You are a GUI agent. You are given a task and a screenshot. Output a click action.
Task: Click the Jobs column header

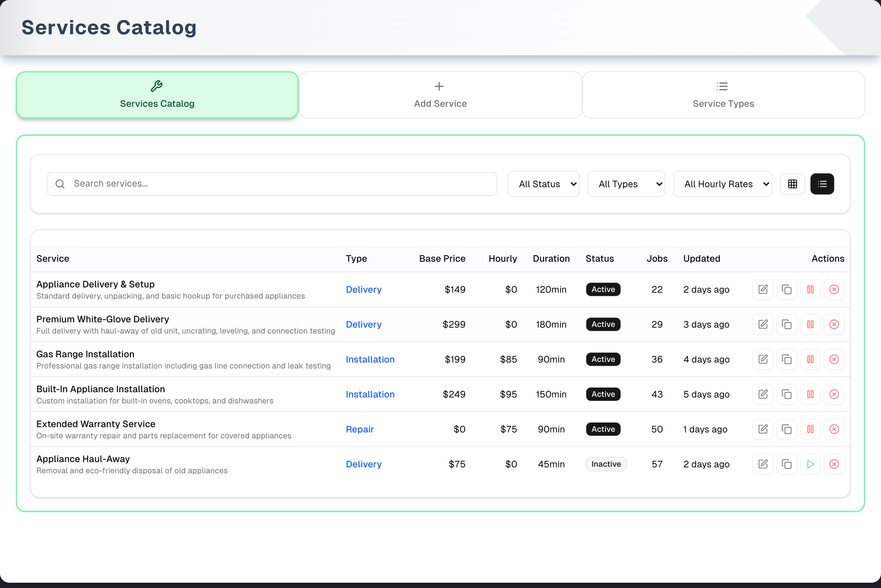coord(657,258)
